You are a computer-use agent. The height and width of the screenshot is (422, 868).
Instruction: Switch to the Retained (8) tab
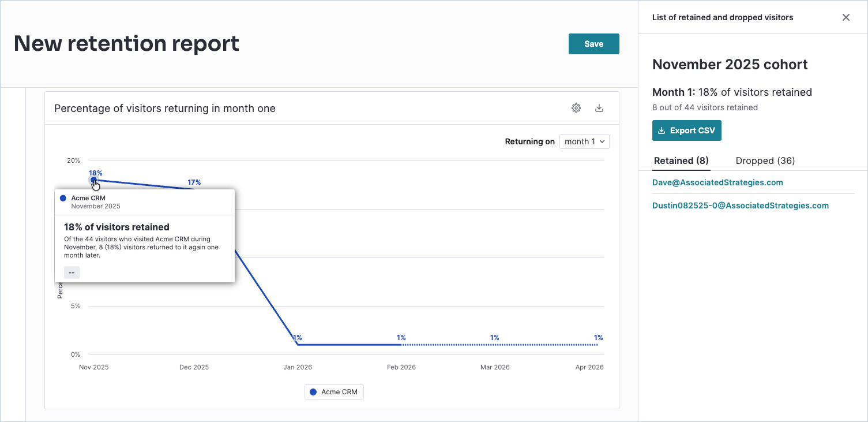tap(681, 160)
